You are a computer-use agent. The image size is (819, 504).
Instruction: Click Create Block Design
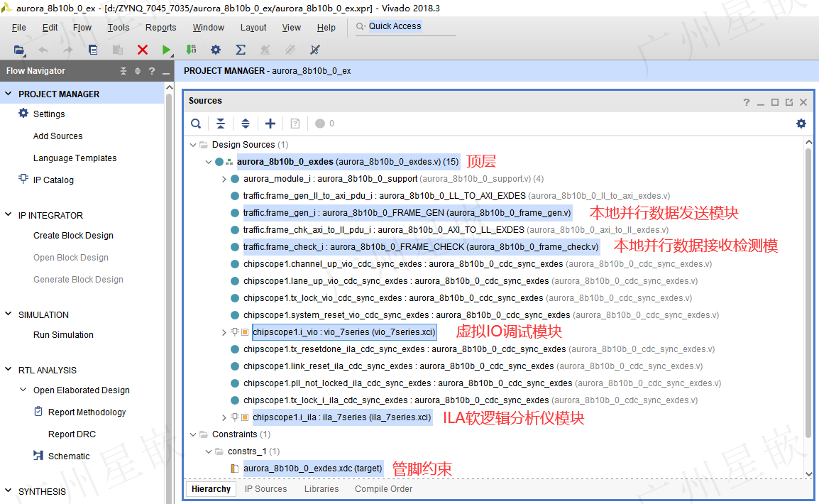tap(73, 236)
